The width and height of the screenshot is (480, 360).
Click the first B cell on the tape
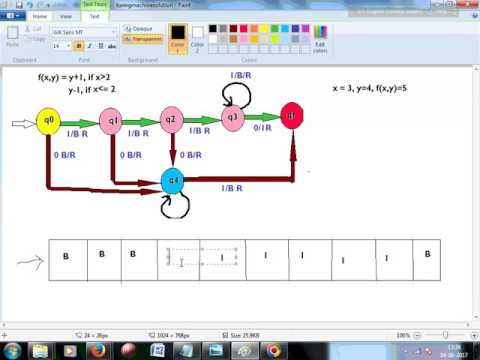point(68,260)
